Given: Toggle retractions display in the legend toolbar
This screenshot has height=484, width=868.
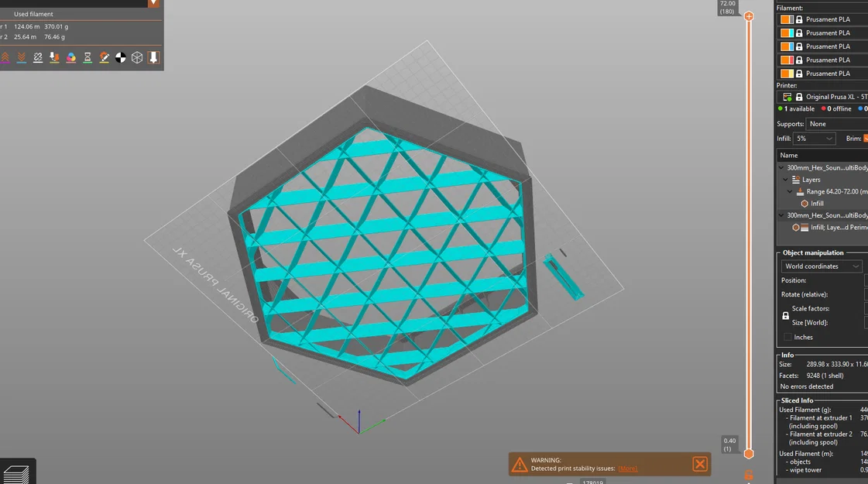Looking at the screenshot, I should point(5,57).
